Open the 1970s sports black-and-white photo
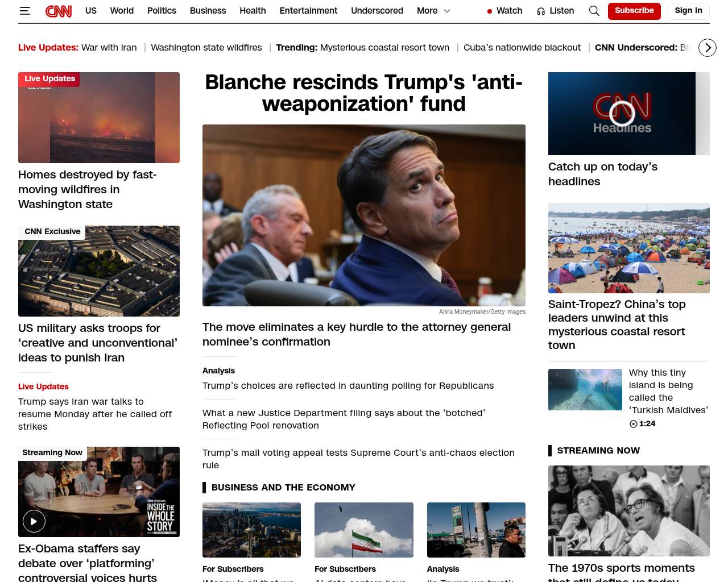728x582 pixels. coord(629,511)
